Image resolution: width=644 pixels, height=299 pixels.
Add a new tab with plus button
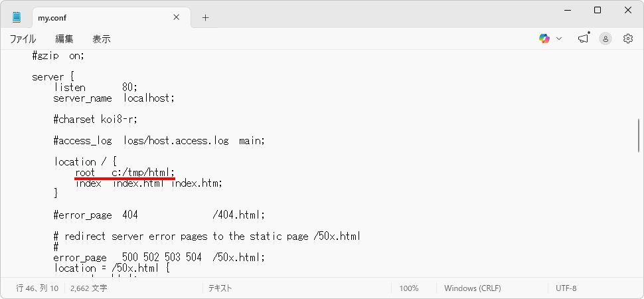pyautogui.click(x=205, y=17)
